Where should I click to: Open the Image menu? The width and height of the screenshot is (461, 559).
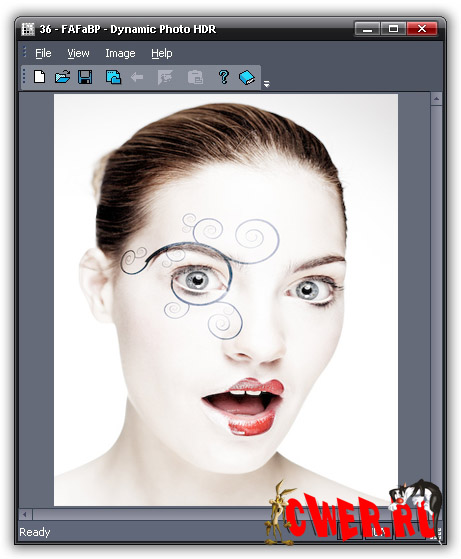pos(120,53)
